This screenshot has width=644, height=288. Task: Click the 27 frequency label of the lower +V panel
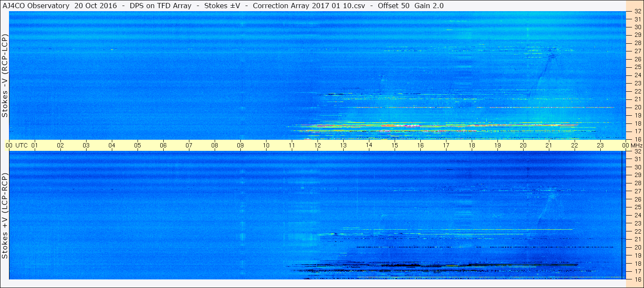pos(638,191)
